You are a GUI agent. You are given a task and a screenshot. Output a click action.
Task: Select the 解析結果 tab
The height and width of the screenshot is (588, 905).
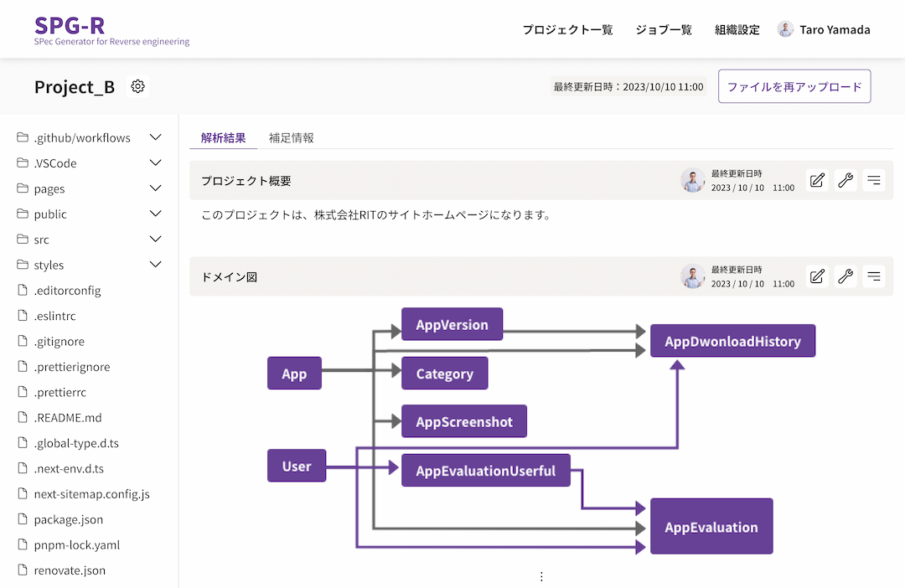224,138
